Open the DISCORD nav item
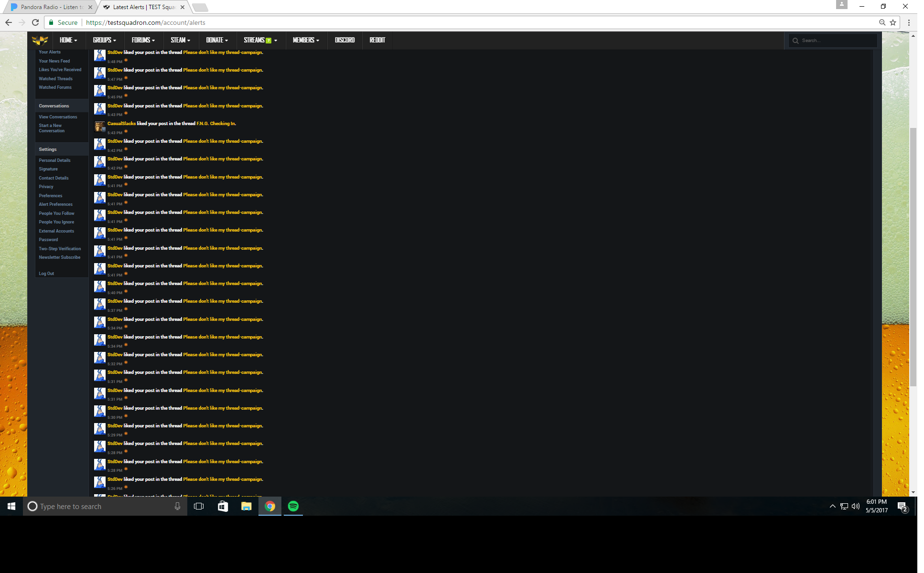 (344, 40)
